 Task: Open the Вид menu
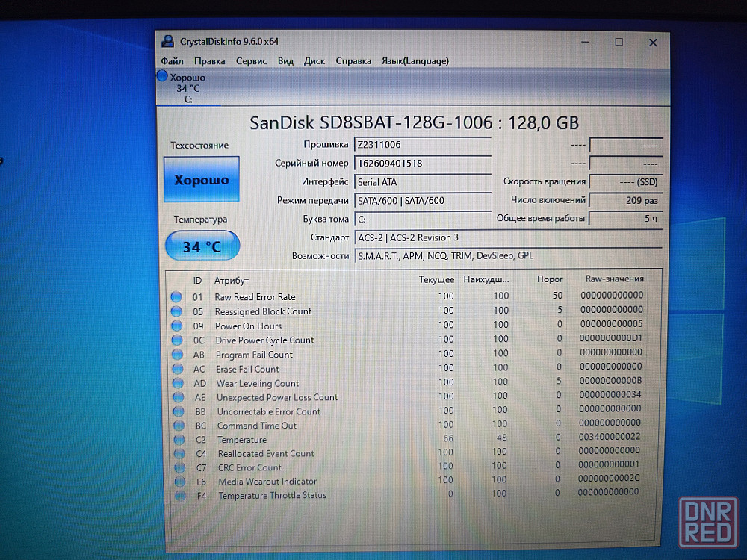[285, 61]
